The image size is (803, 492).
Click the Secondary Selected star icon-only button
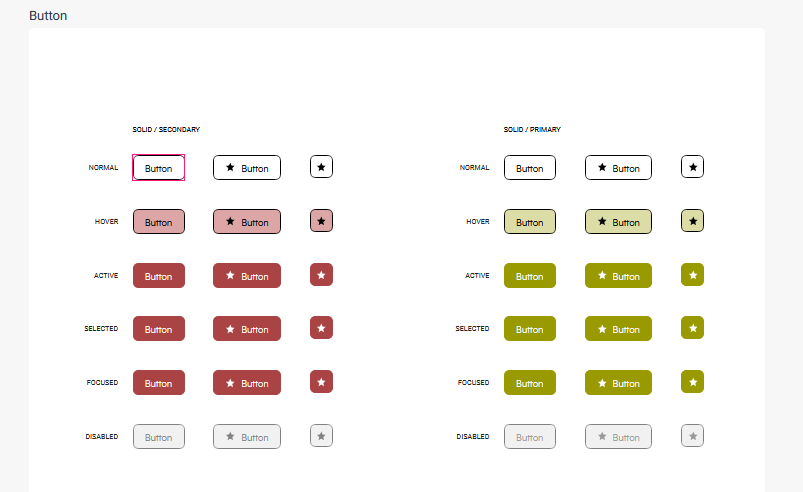tap(321, 328)
